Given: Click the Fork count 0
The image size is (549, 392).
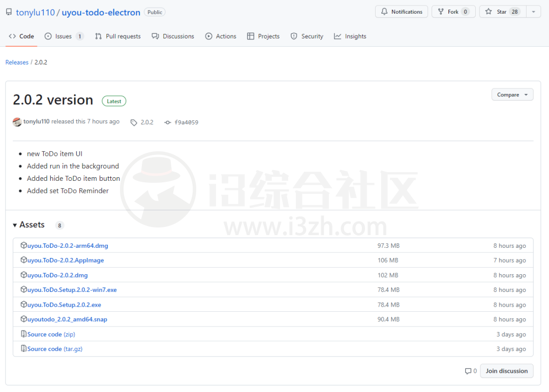Looking at the screenshot, I should click(x=465, y=12).
